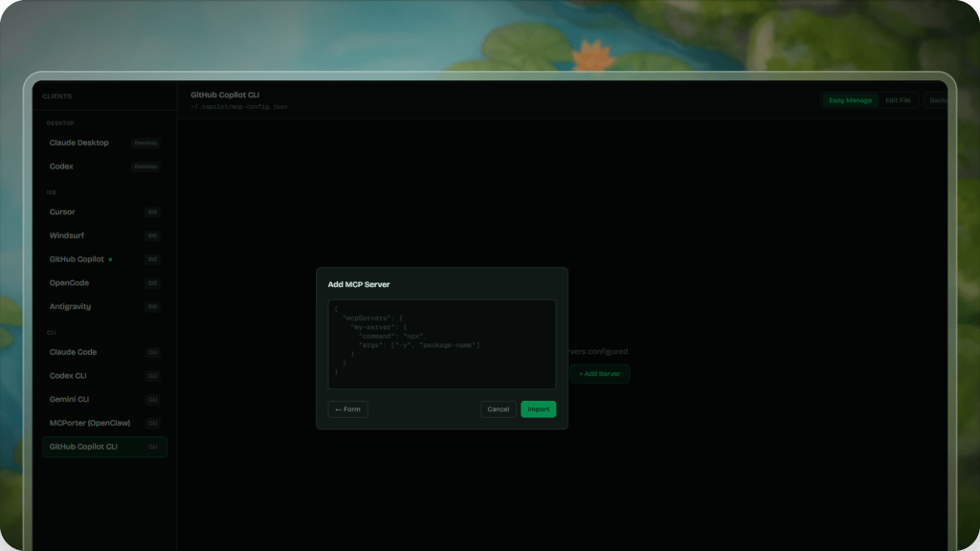Click the green status dot beside GitHub Copilot

(x=111, y=259)
